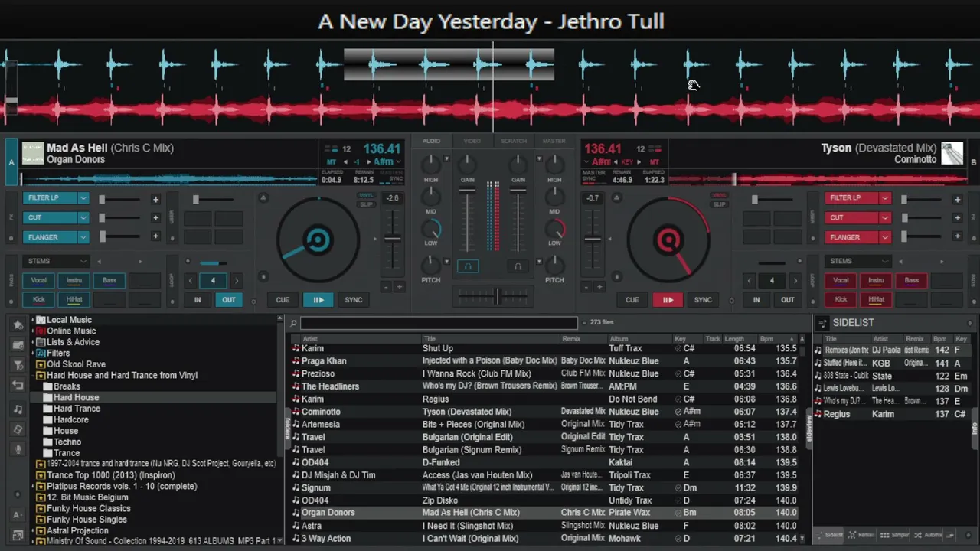The width and height of the screenshot is (980, 551).
Task: Click the filter folder icon in browser sidebar
Action: [x=18, y=365]
